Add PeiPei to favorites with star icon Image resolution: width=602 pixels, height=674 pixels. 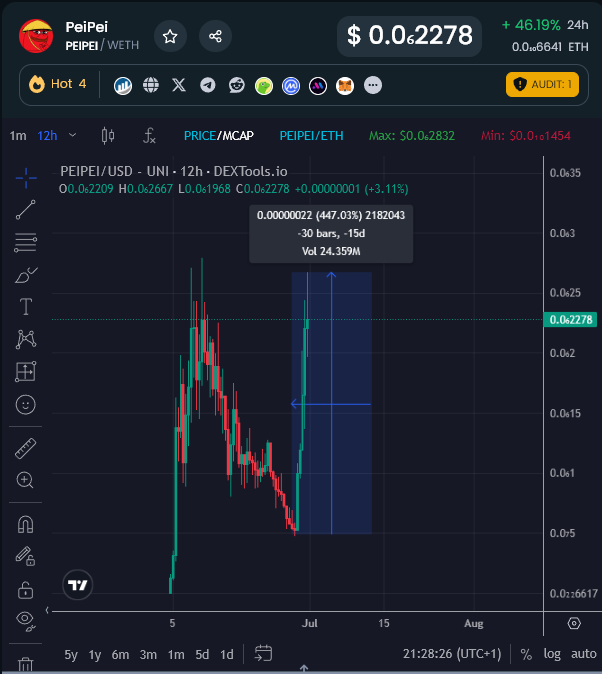click(x=170, y=36)
